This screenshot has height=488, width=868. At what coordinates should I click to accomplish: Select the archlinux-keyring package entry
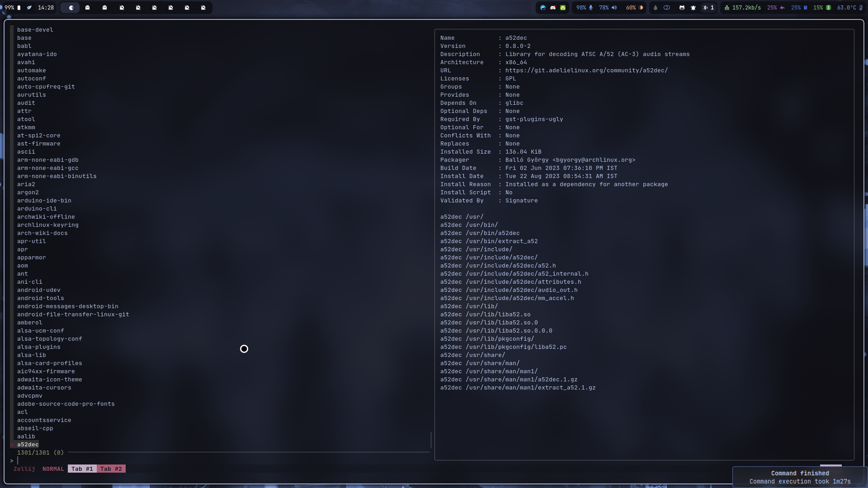click(47, 225)
